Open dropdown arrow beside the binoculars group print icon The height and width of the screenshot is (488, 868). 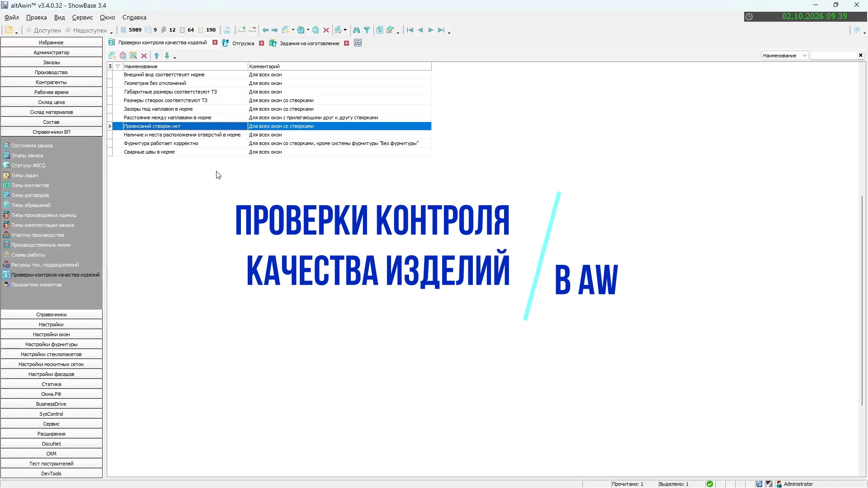345,30
